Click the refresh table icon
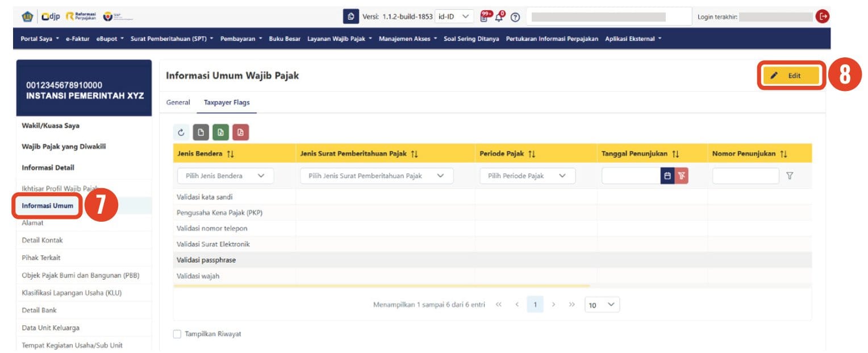868x353 pixels. (181, 132)
